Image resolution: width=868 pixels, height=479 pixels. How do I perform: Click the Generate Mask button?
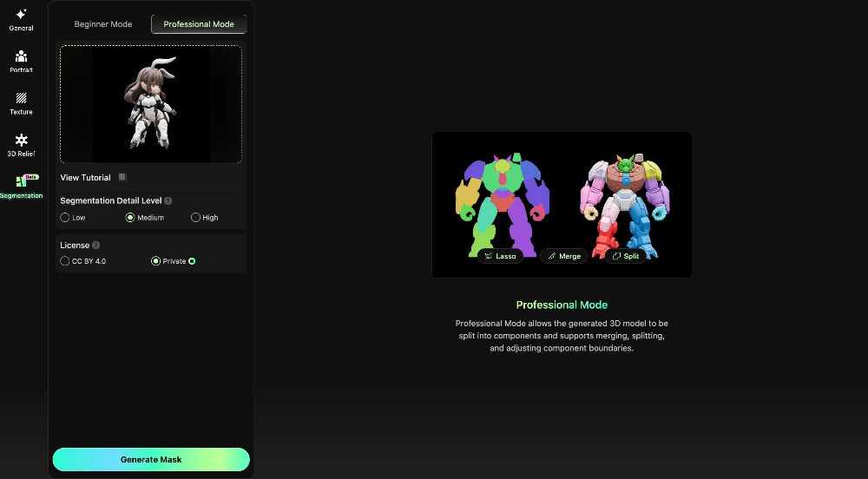click(x=151, y=460)
